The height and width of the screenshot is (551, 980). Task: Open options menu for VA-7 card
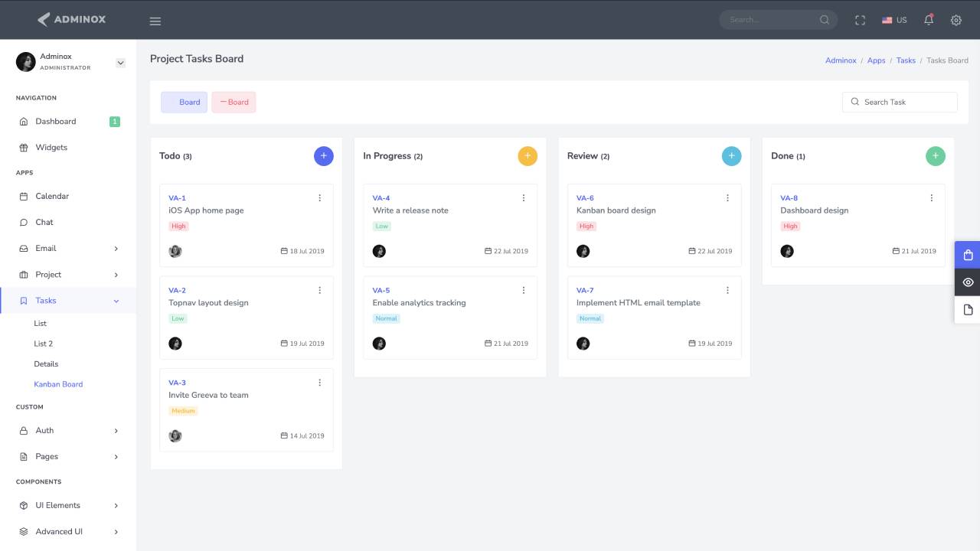click(x=727, y=291)
